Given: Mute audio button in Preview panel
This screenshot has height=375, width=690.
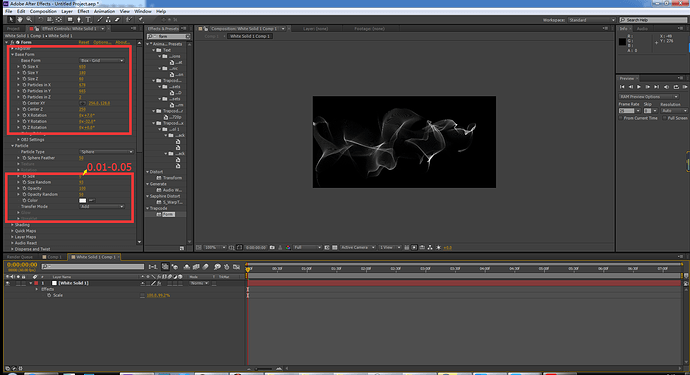Looking at the screenshot, I should (x=666, y=87).
